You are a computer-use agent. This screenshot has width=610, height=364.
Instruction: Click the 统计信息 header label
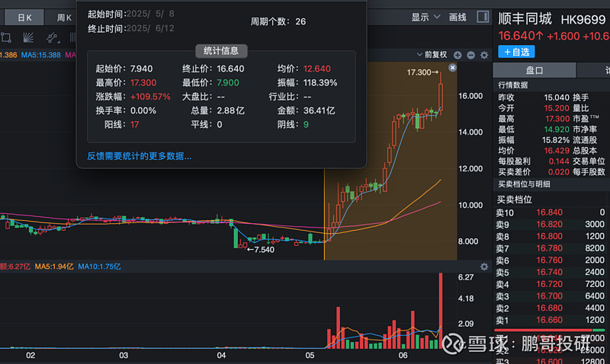[x=221, y=50]
